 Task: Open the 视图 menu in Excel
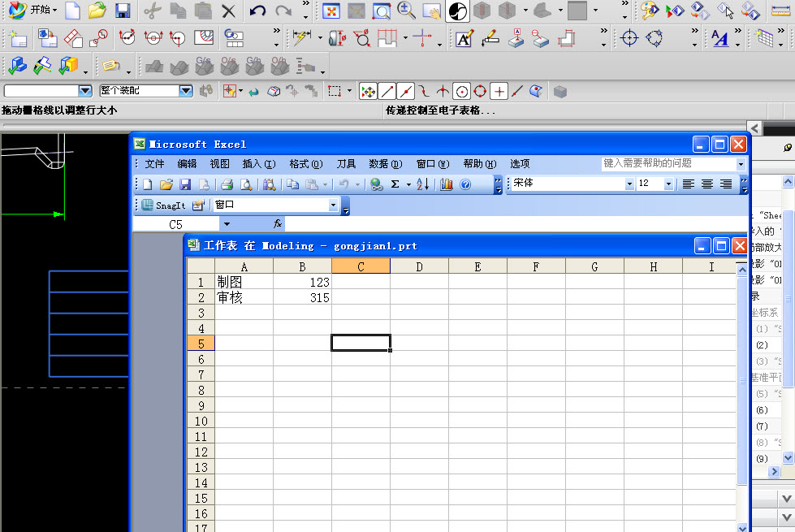219,164
